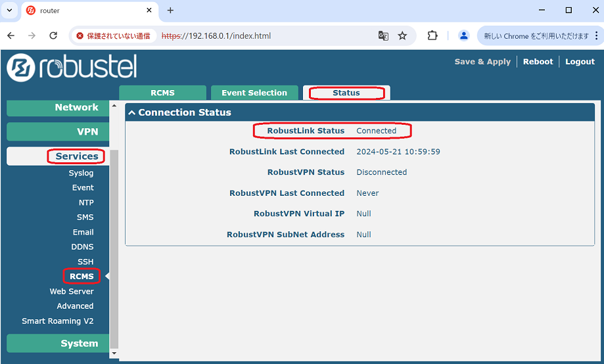604x364 pixels.
Task: Click the RobustVPN SubNet Address Null value
Action: coord(363,235)
